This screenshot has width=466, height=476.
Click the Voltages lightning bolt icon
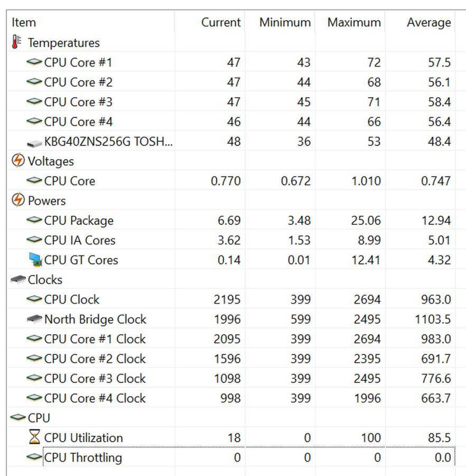click(18, 160)
